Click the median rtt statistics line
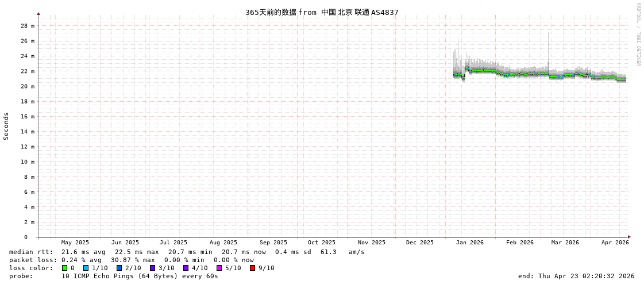This screenshot has height=284, width=644. coord(187,252)
